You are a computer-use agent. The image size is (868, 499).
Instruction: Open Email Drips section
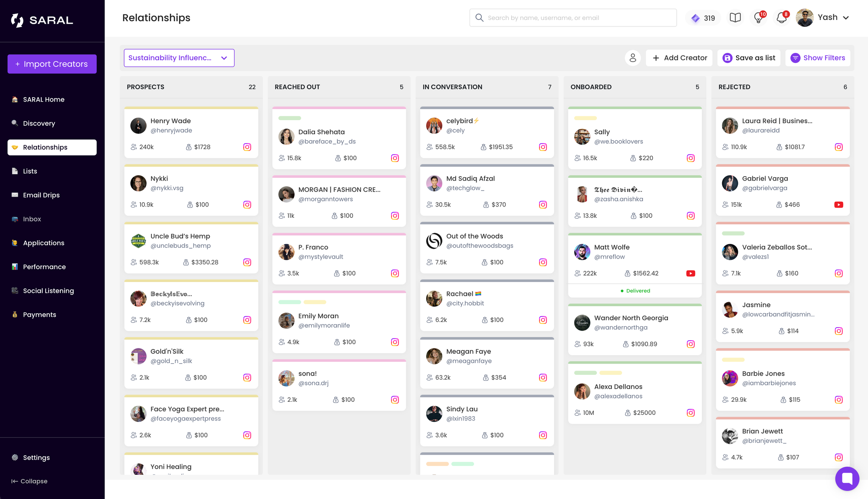click(52, 195)
